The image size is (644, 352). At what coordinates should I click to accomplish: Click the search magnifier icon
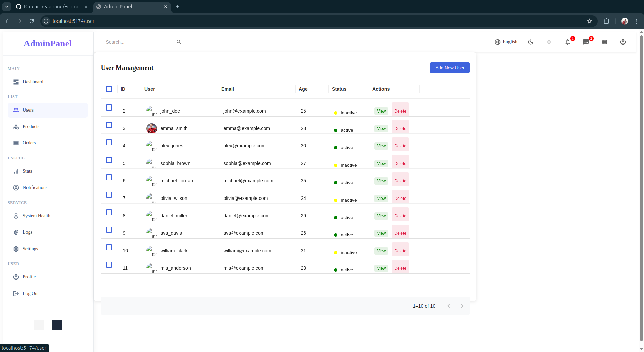pyautogui.click(x=179, y=42)
